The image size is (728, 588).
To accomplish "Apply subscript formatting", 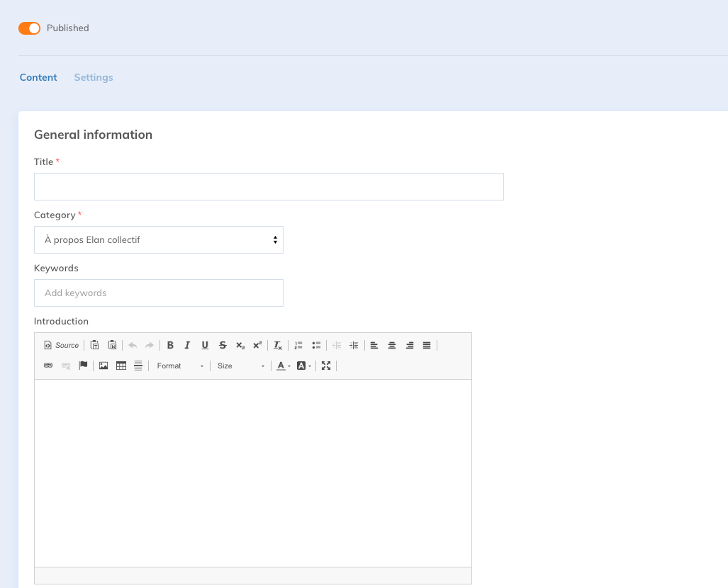I will point(240,345).
